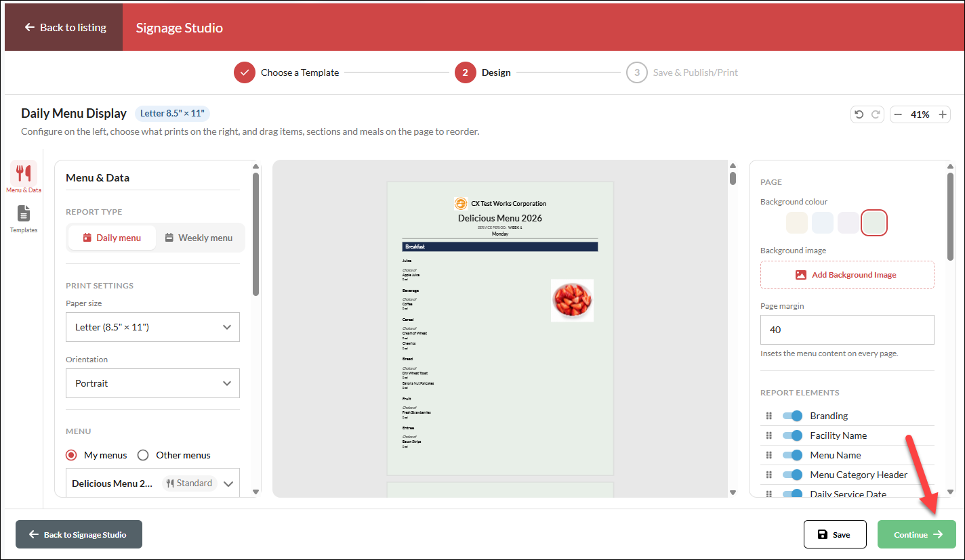Zoom out the page preview
Viewport: 965px width, 560px height.
(x=899, y=114)
